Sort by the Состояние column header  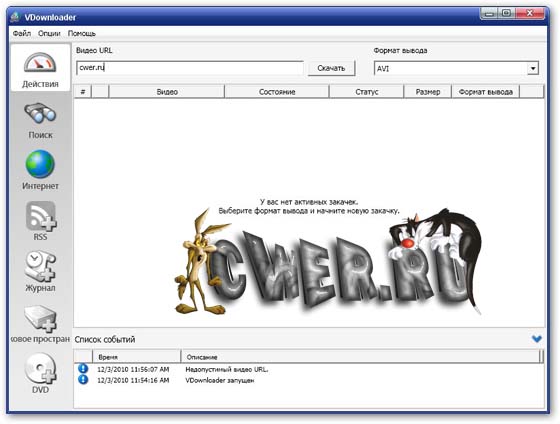coord(277,92)
